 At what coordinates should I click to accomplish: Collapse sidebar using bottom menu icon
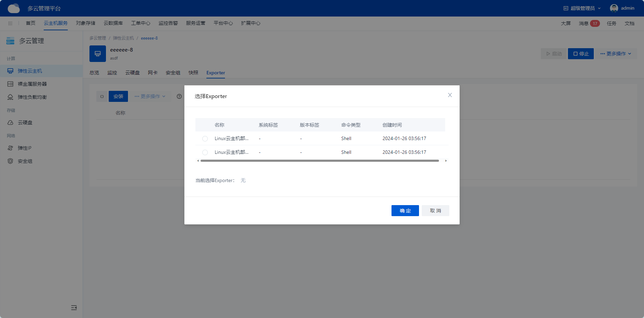tap(74, 308)
